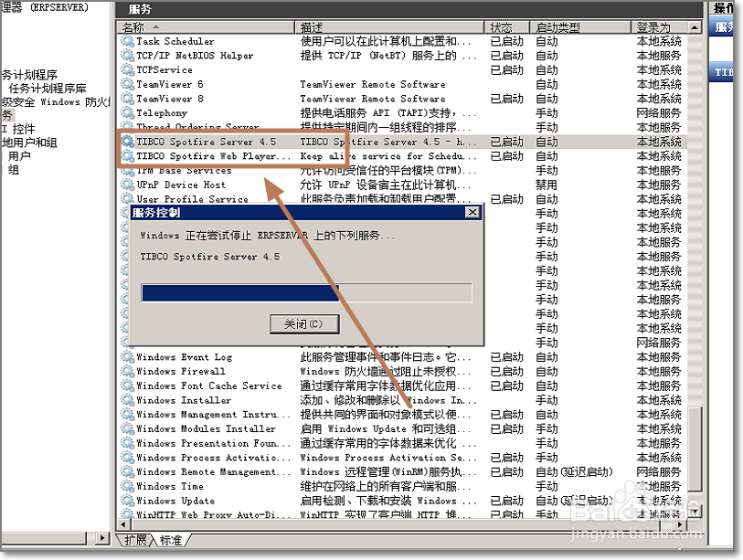The height and width of the screenshot is (560, 743).
Task: Click the service stopping progress bar
Action: (306, 293)
